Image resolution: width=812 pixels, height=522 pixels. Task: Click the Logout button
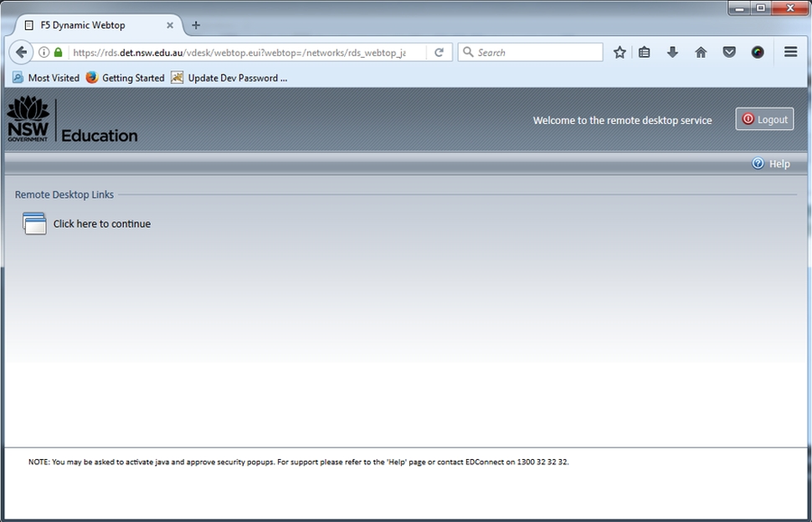coord(764,119)
